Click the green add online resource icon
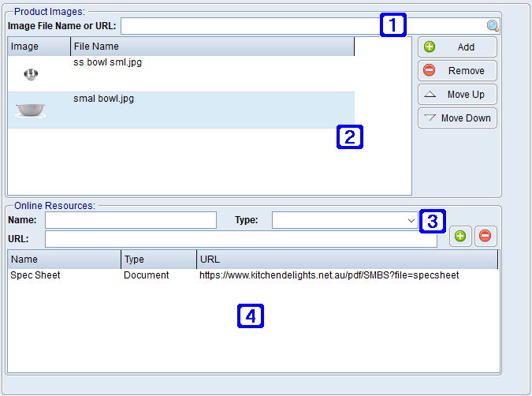This screenshot has height=396, width=532. (x=460, y=236)
